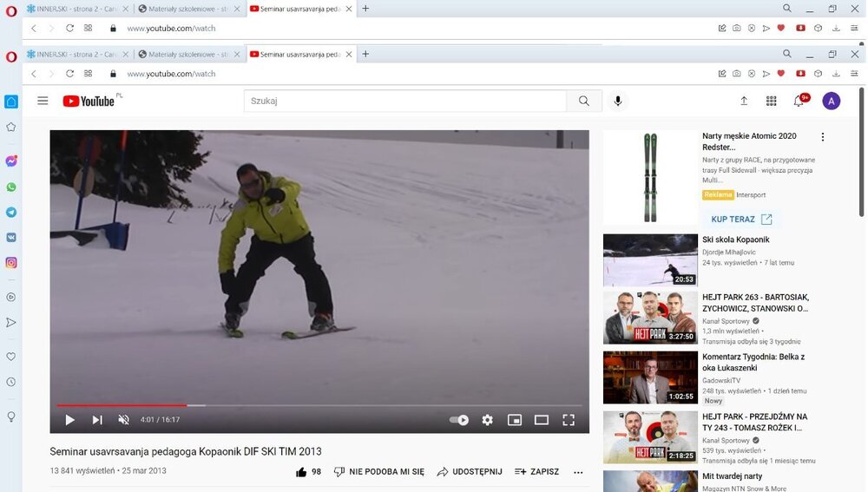Click the voice search microphone icon
This screenshot has height=492, width=868.
pyautogui.click(x=618, y=102)
